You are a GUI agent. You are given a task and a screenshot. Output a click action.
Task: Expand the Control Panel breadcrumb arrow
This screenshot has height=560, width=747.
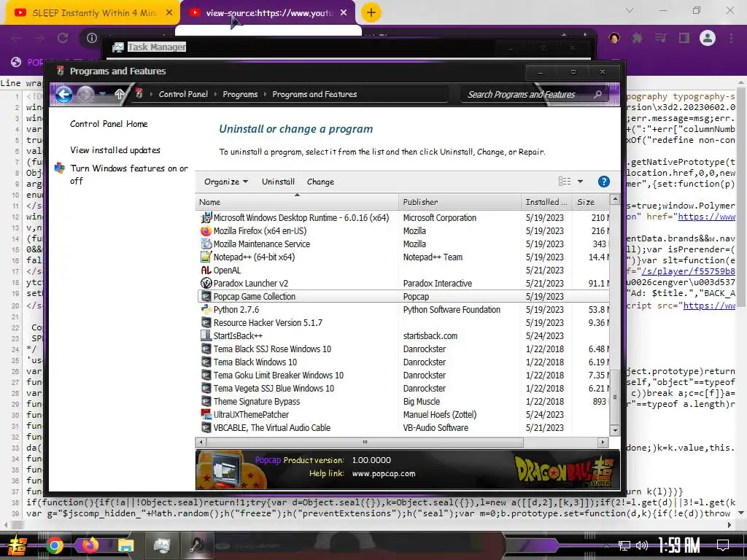click(215, 94)
